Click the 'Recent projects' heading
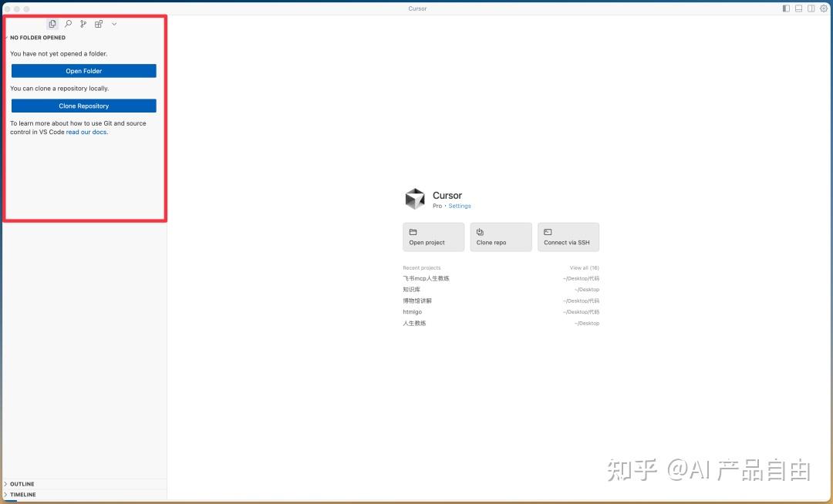833x504 pixels. click(x=422, y=268)
